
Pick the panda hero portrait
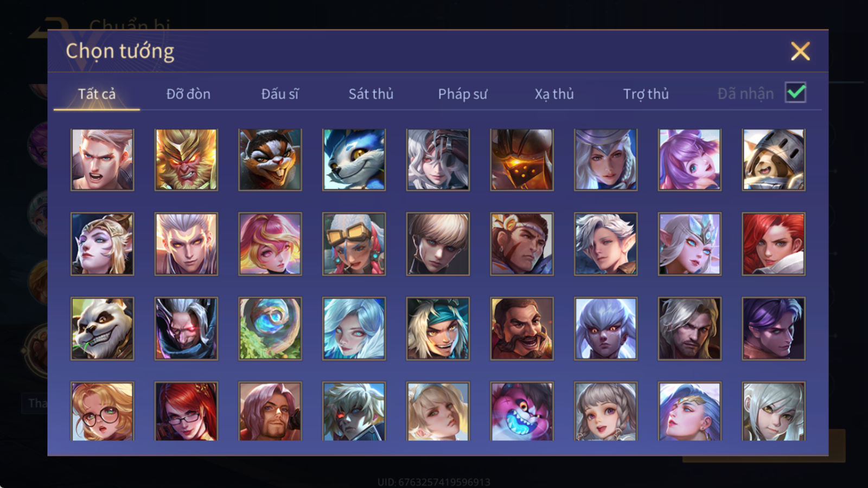pyautogui.click(x=102, y=329)
